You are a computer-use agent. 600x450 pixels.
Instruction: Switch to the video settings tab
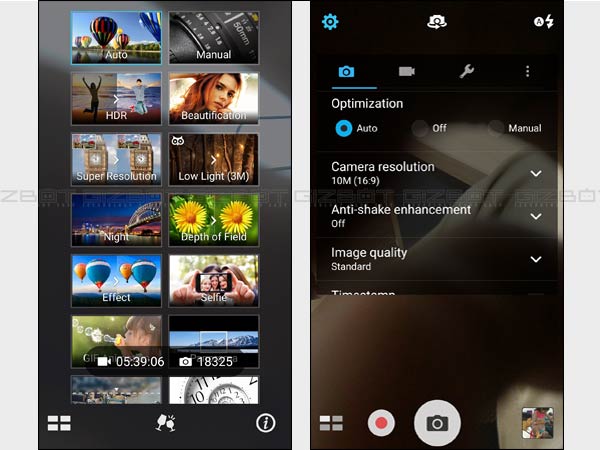pyautogui.click(x=407, y=72)
